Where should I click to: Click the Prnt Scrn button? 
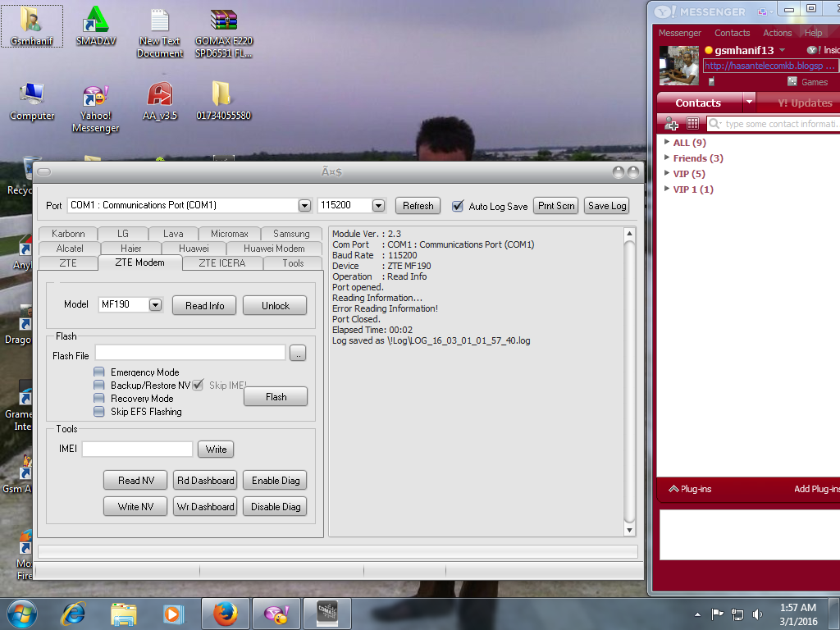[556, 206]
